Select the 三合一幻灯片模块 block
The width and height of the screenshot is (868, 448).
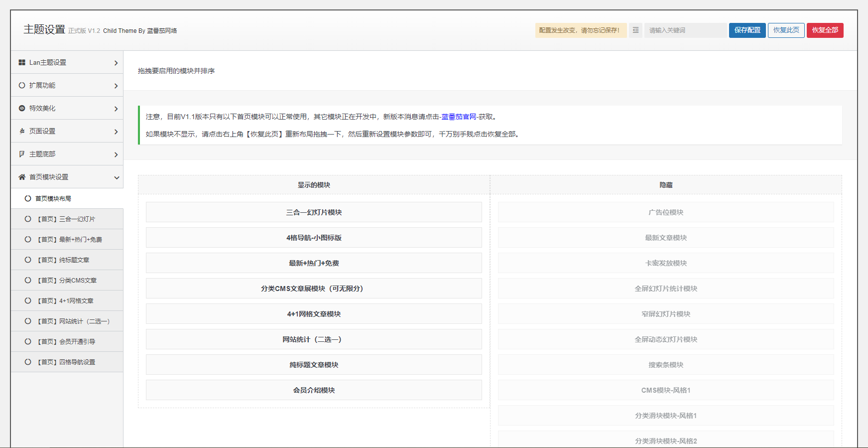point(314,212)
